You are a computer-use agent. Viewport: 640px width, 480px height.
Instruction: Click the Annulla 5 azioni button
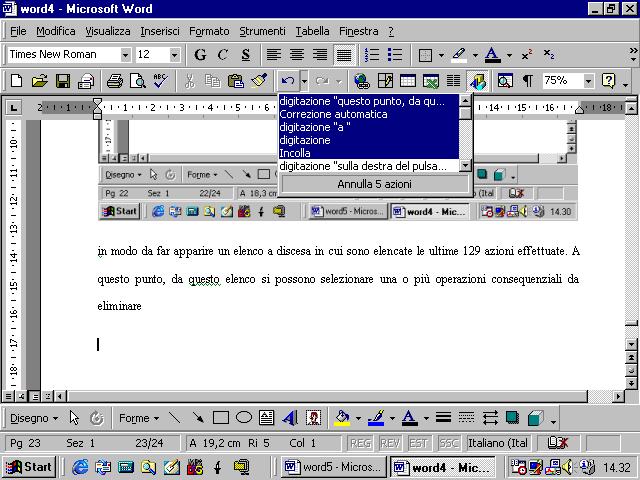[374, 184]
